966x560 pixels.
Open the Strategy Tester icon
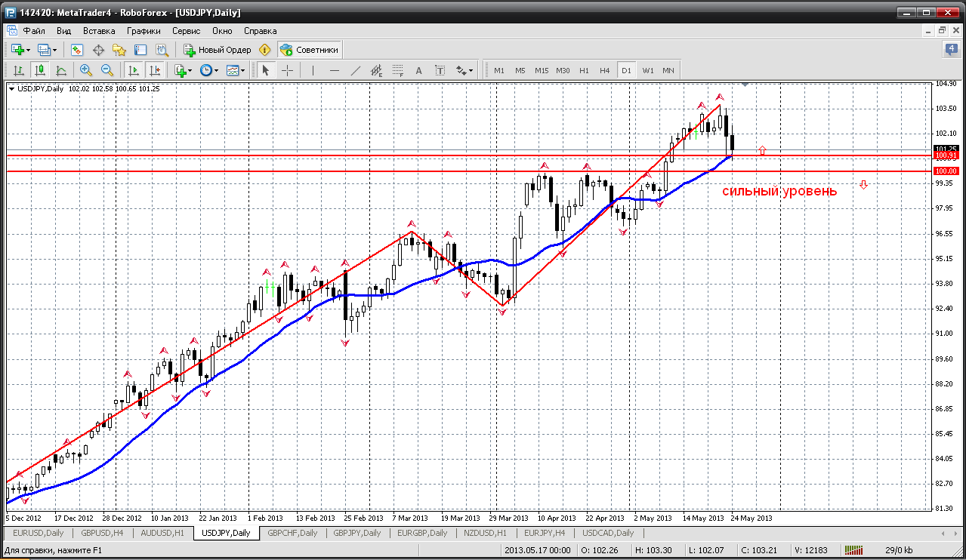162,50
